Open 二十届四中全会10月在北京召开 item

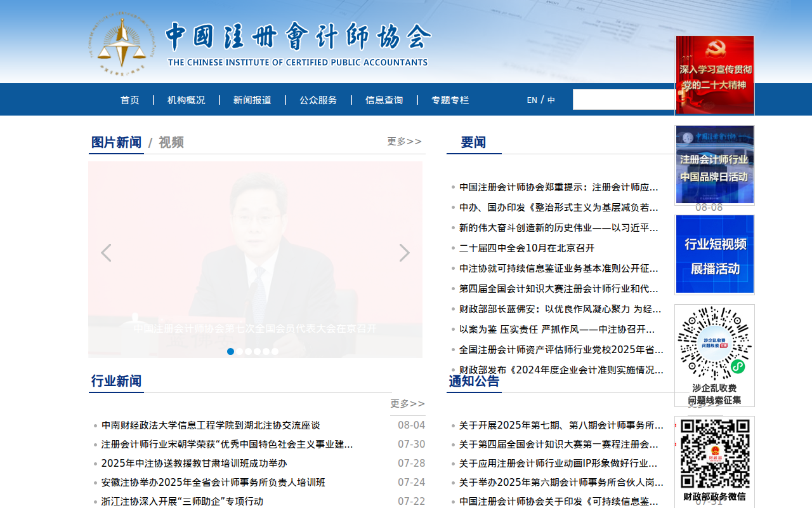point(527,248)
